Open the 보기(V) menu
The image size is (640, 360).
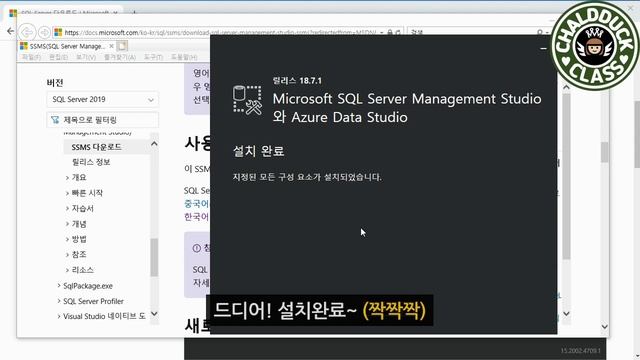coord(86,57)
